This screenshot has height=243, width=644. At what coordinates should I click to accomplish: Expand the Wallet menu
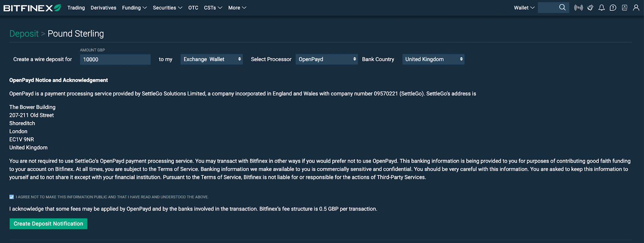click(x=524, y=8)
